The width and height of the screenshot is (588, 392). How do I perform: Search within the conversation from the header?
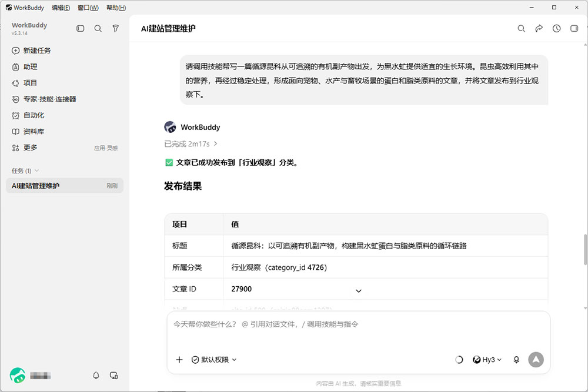[521, 28]
